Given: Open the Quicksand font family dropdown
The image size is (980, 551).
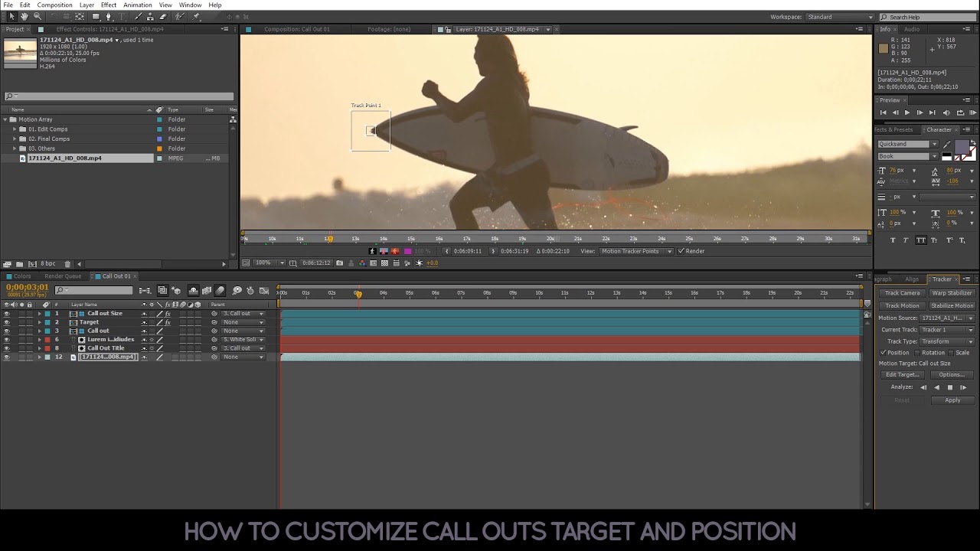Looking at the screenshot, I should (x=907, y=144).
